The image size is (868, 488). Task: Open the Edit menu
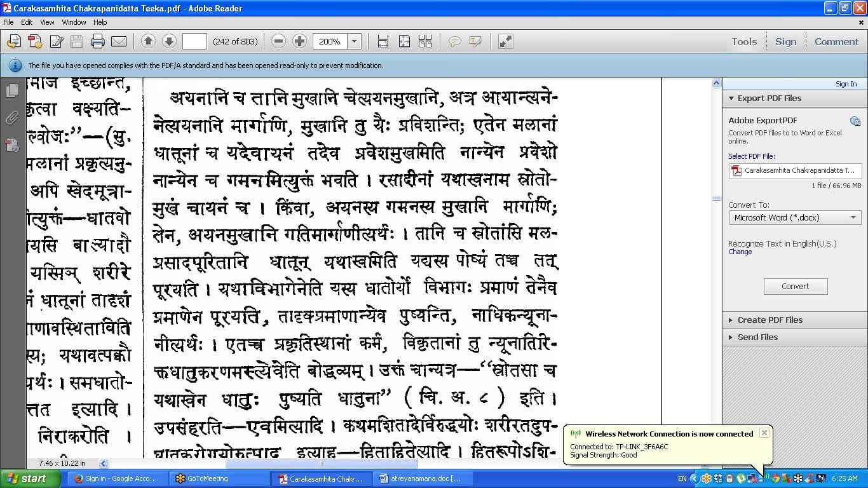(x=27, y=22)
